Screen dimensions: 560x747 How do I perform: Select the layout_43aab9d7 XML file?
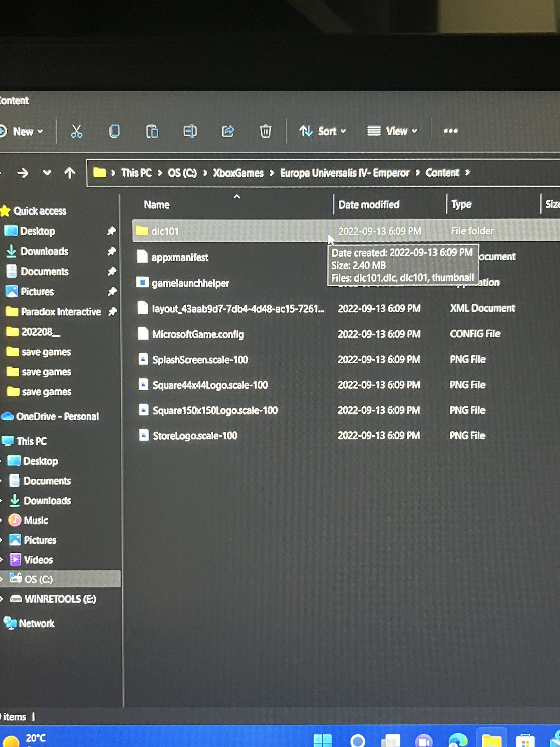coord(238,309)
